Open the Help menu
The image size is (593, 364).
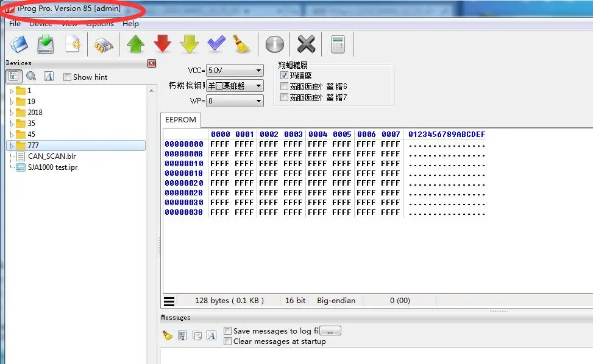(x=130, y=23)
